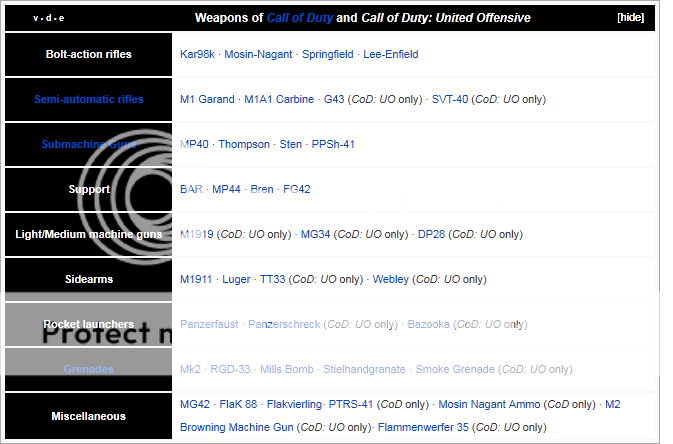Open the M1 Garand link
The width and height of the screenshot is (673, 444).
(207, 99)
